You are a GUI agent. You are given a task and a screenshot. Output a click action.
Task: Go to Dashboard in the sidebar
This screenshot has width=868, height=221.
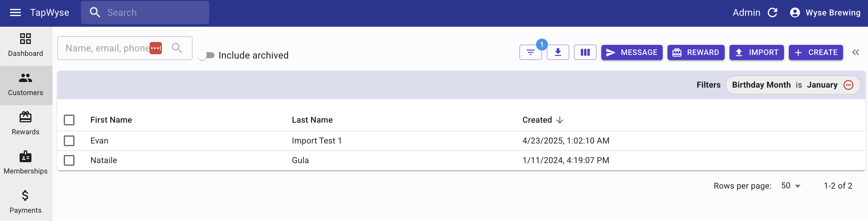click(26, 45)
